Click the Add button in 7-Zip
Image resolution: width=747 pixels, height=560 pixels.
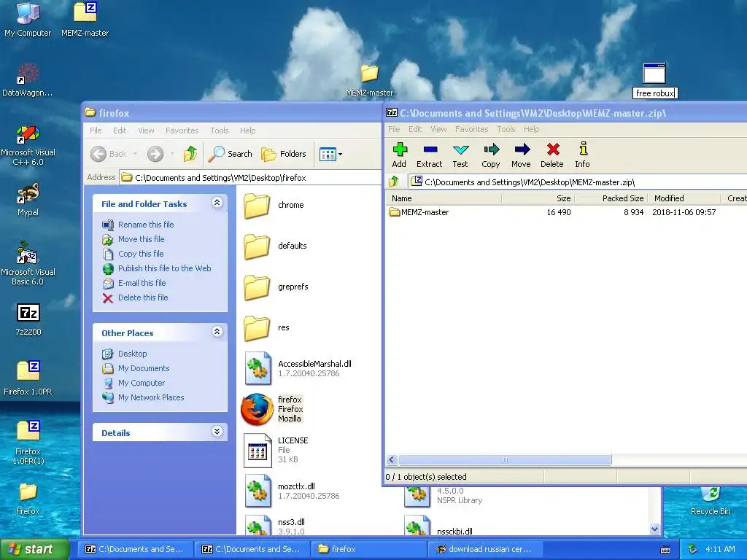399,155
